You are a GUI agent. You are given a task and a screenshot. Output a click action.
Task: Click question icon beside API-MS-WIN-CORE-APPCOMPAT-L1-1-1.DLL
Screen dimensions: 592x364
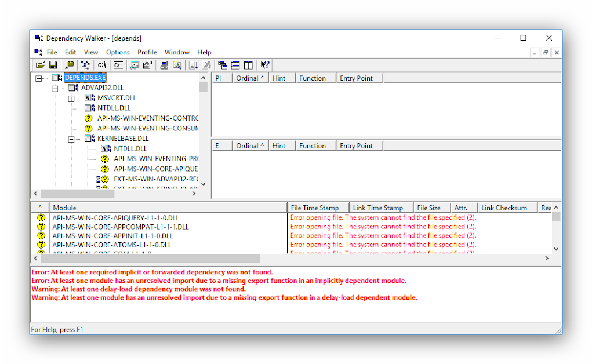tap(41, 227)
